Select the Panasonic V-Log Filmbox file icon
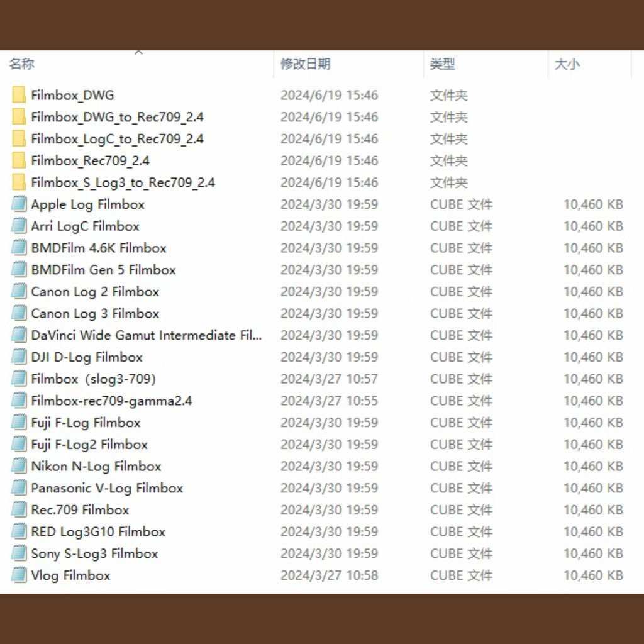This screenshot has height=644, width=644. [18, 487]
